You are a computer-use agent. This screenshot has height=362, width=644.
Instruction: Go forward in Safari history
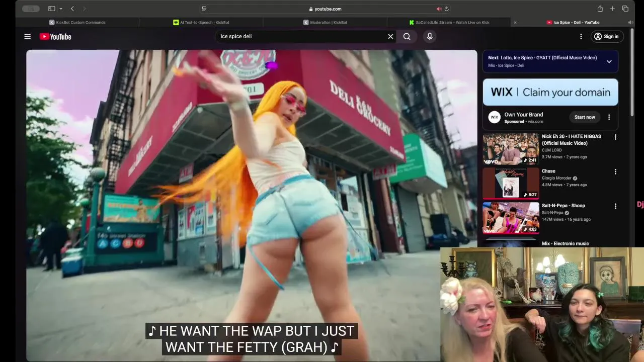click(x=84, y=9)
